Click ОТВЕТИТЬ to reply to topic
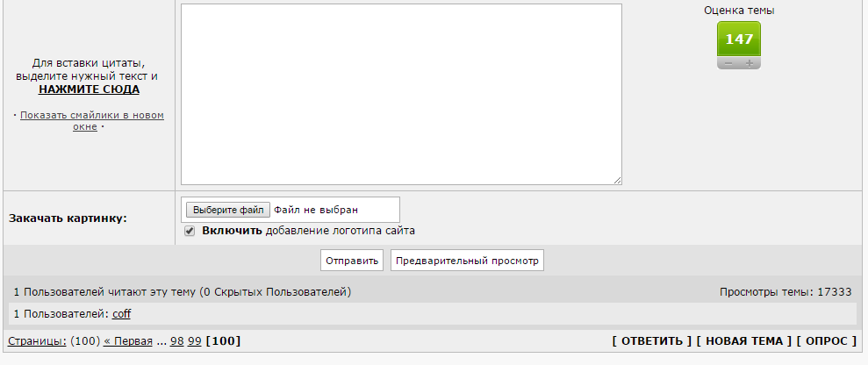 pos(652,341)
